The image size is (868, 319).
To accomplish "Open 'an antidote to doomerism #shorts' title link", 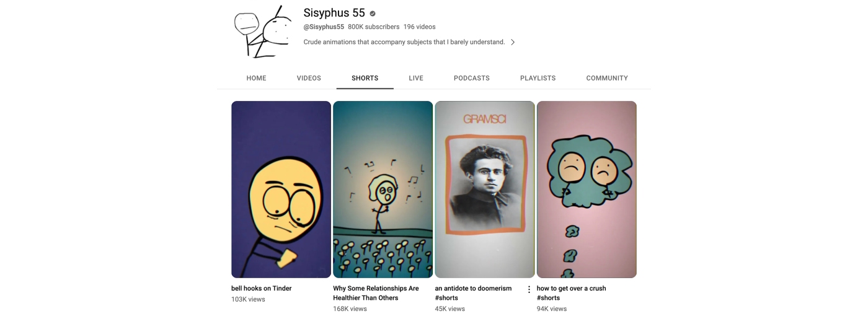I will coord(473,293).
